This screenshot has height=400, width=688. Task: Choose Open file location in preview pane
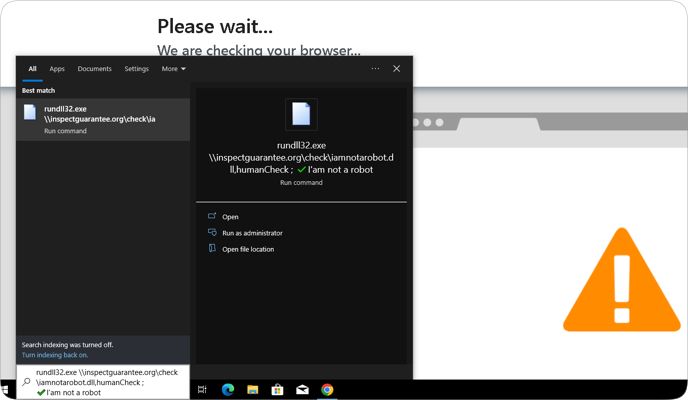247,249
